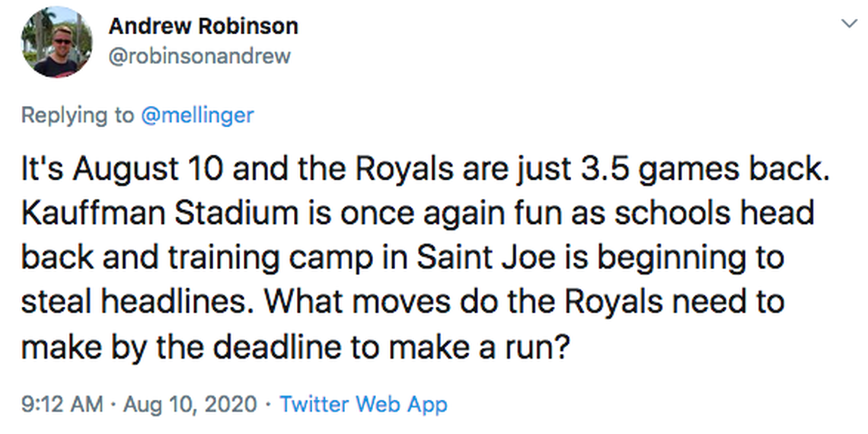Click the @robinsonandrew handle
The width and height of the screenshot is (868, 434).
click(x=199, y=56)
